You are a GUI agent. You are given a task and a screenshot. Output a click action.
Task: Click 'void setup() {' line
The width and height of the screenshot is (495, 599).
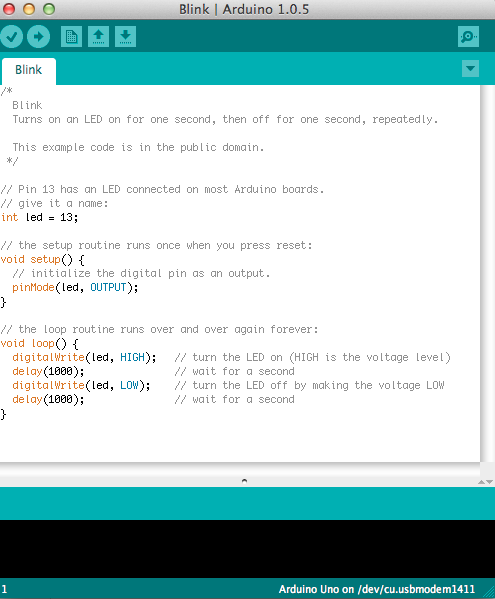point(43,259)
